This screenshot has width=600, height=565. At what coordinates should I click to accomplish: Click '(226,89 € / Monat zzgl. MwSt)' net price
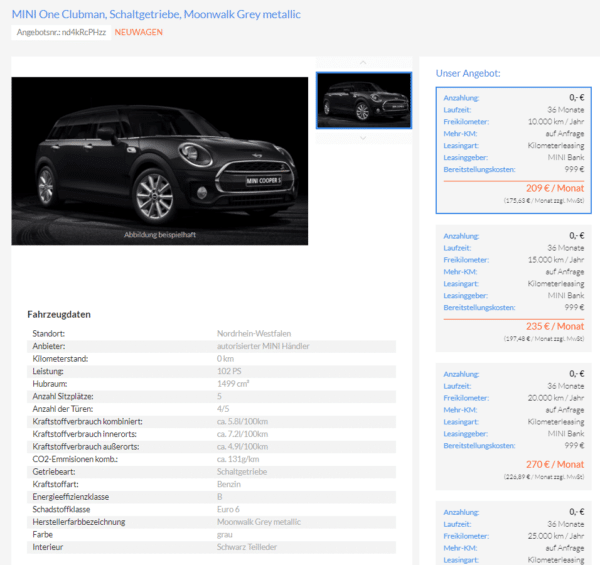[544, 477]
